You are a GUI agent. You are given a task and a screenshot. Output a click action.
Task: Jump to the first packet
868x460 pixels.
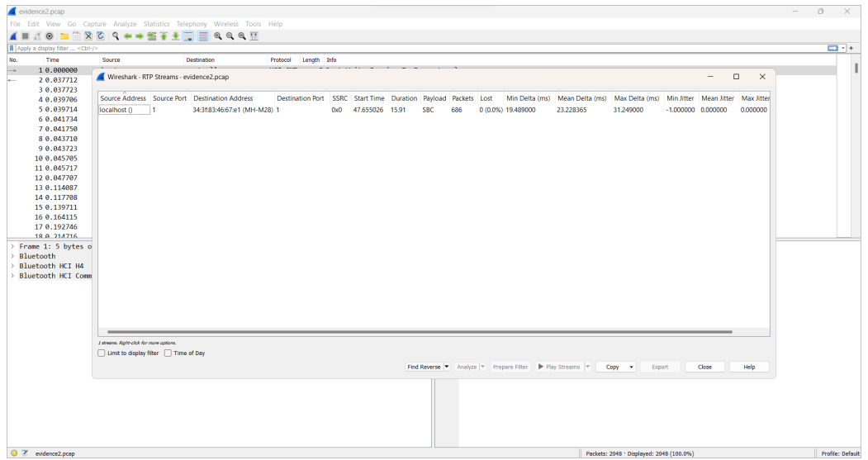(x=164, y=36)
